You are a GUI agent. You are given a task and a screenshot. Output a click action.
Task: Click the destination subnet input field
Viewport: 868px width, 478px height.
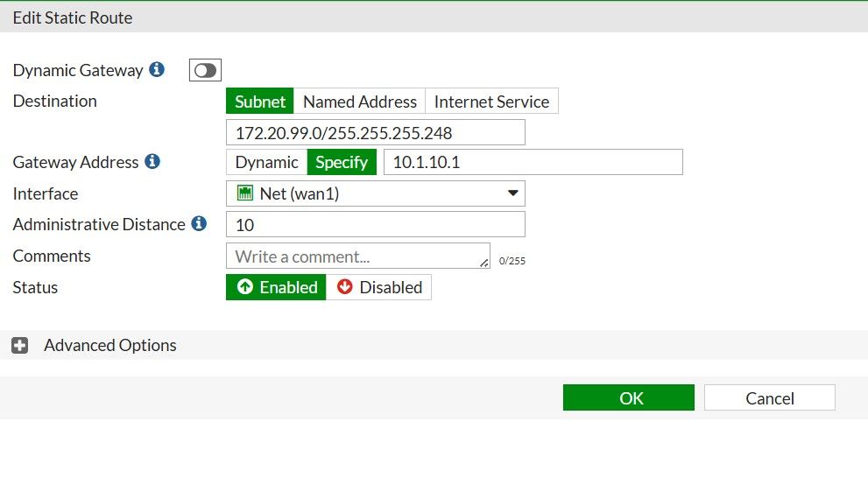click(x=375, y=132)
